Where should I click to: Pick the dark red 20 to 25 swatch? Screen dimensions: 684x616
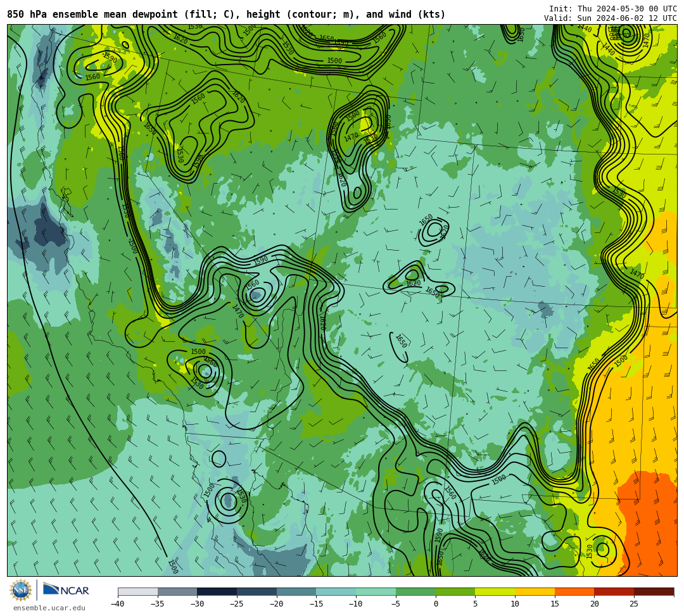pyautogui.click(x=614, y=591)
